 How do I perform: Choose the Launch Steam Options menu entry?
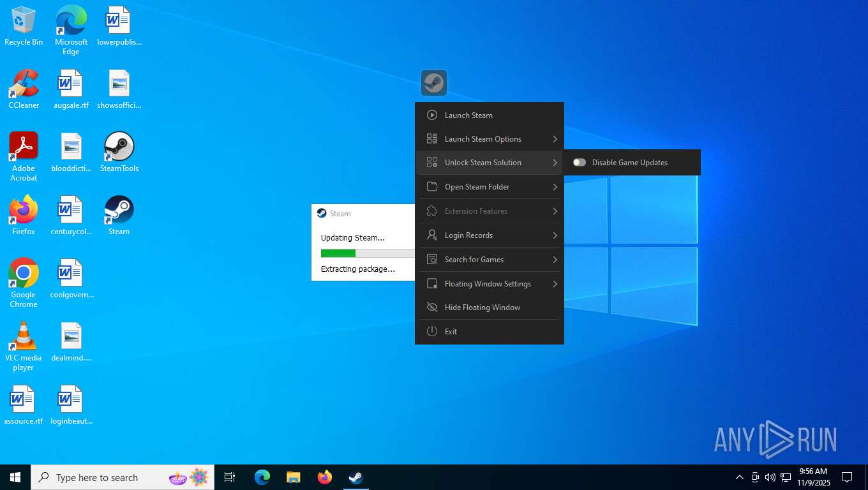coord(490,139)
